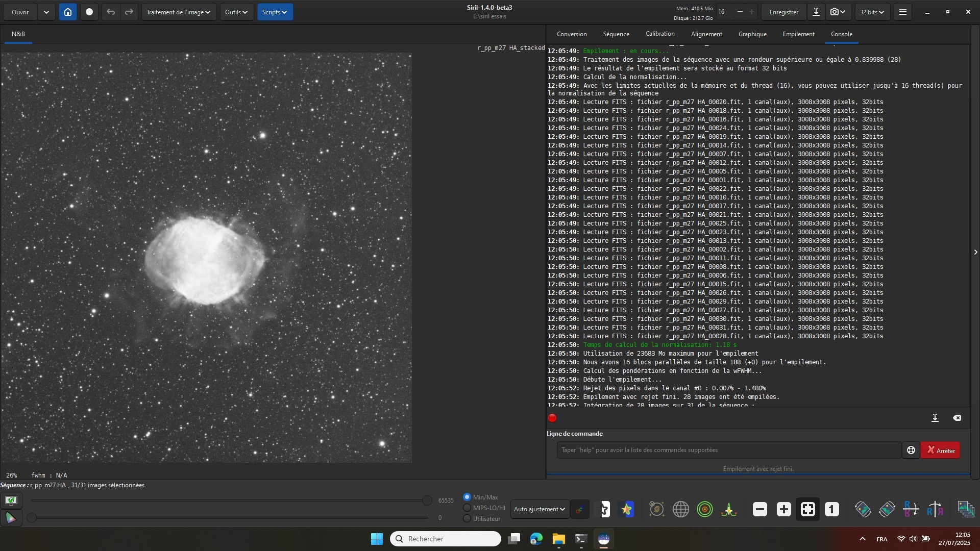Image resolution: width=980 pixels, height=551 pixels.
Task: Rotate image clockwise
Action: point(887,509)
